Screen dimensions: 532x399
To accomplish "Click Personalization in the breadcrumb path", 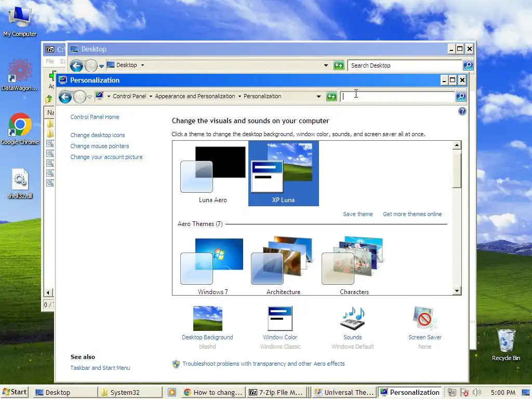I will (x=262, y=96).
